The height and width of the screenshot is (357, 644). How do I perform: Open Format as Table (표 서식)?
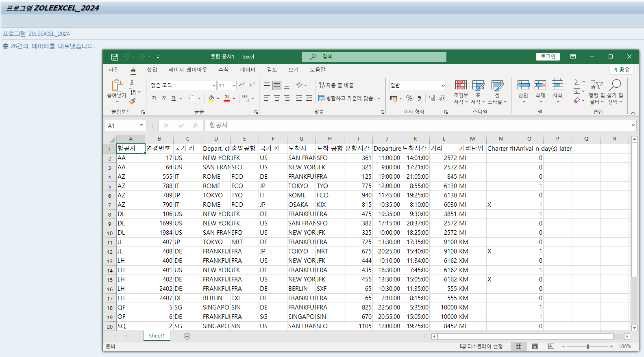(x=478, y=92)
